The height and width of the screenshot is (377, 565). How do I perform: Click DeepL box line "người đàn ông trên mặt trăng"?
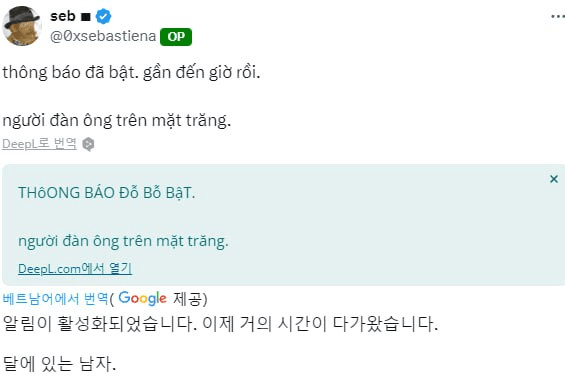[123, 241]
